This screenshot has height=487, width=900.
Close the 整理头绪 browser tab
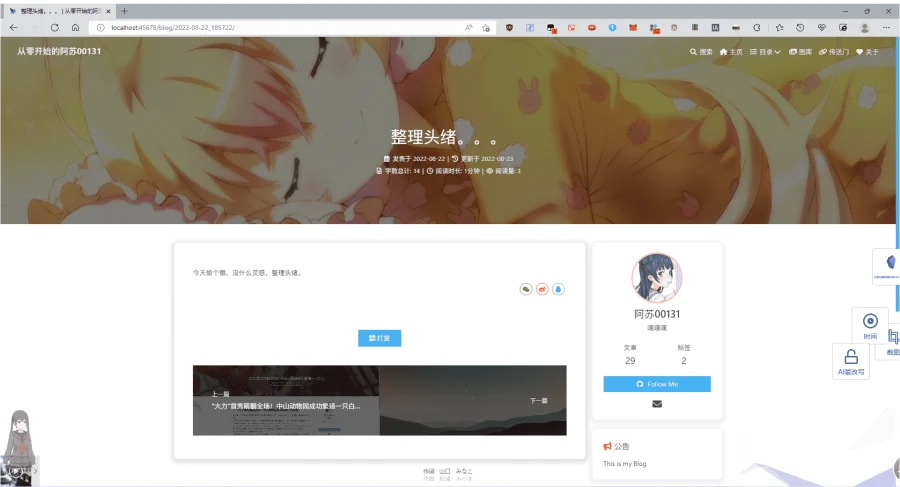(x=108, y=11)
